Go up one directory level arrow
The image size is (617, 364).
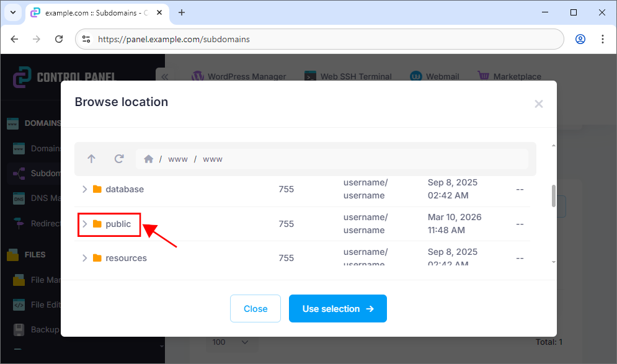pos(91,159)
